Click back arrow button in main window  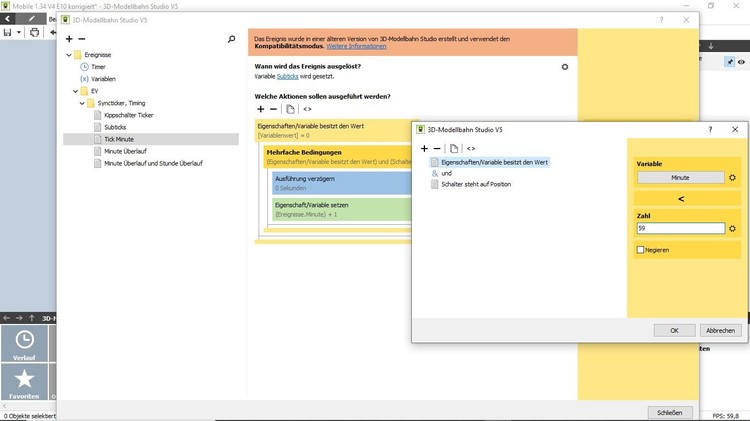pos(8,19)
